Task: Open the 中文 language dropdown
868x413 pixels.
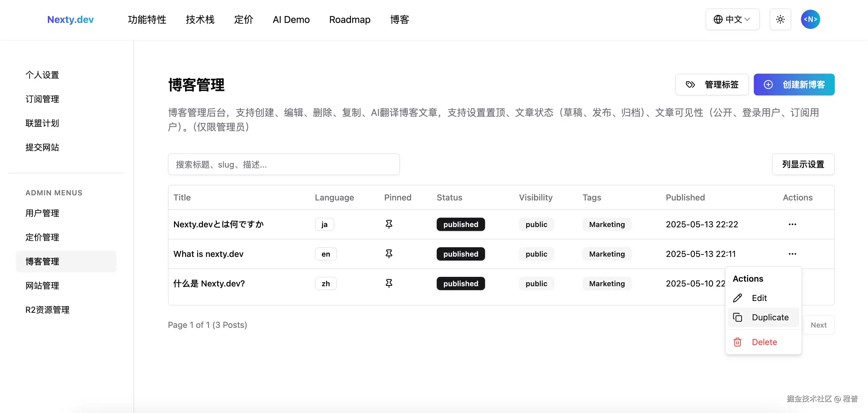Action: (732, 19)
